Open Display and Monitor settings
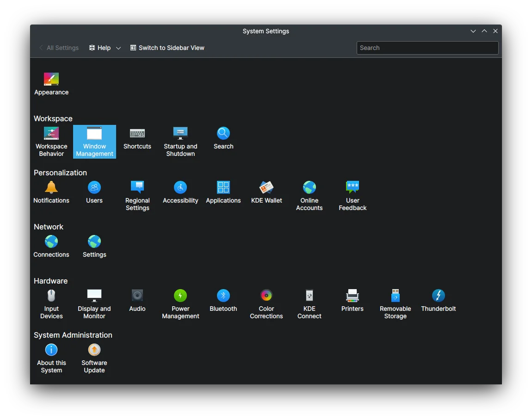 94,304
